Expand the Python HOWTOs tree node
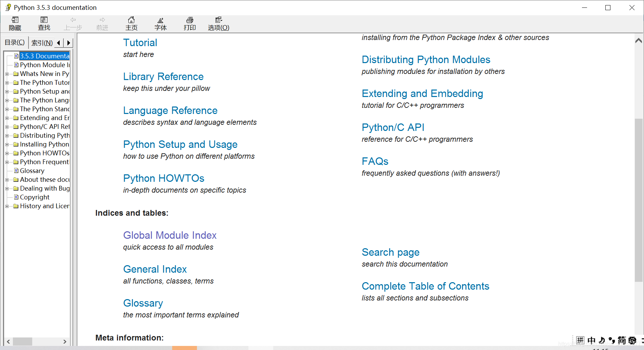This screenshot has width=644, height=350. [x=7, y=153]
